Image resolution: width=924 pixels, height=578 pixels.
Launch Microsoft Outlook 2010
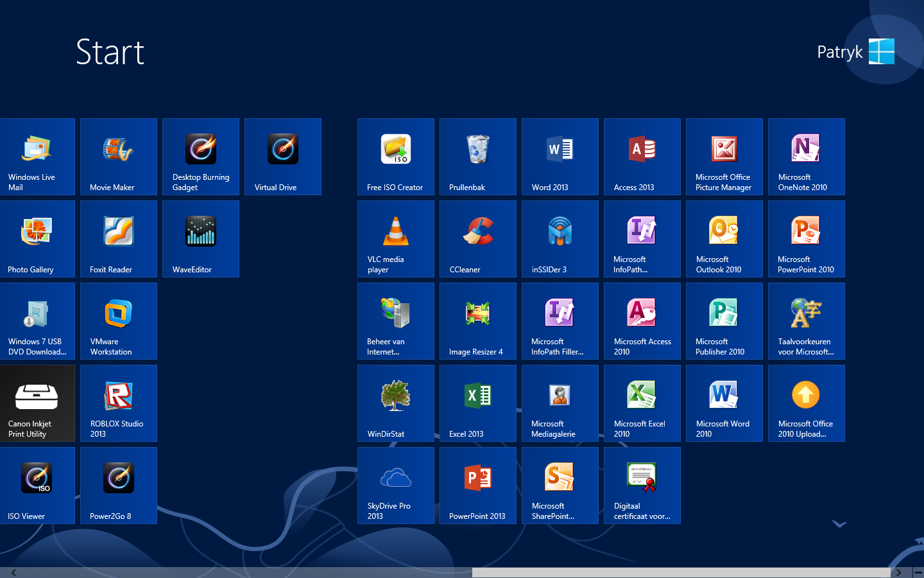pos(724,239)
